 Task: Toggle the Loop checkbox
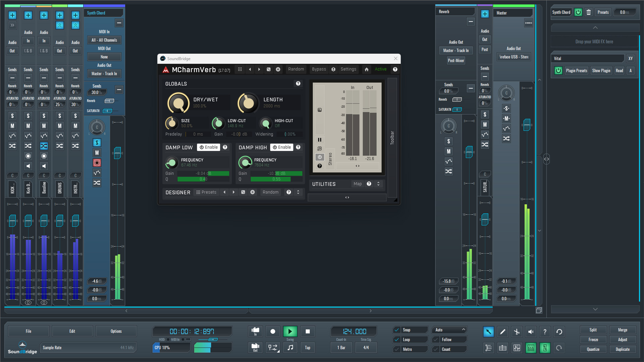[x=397, y=340]
